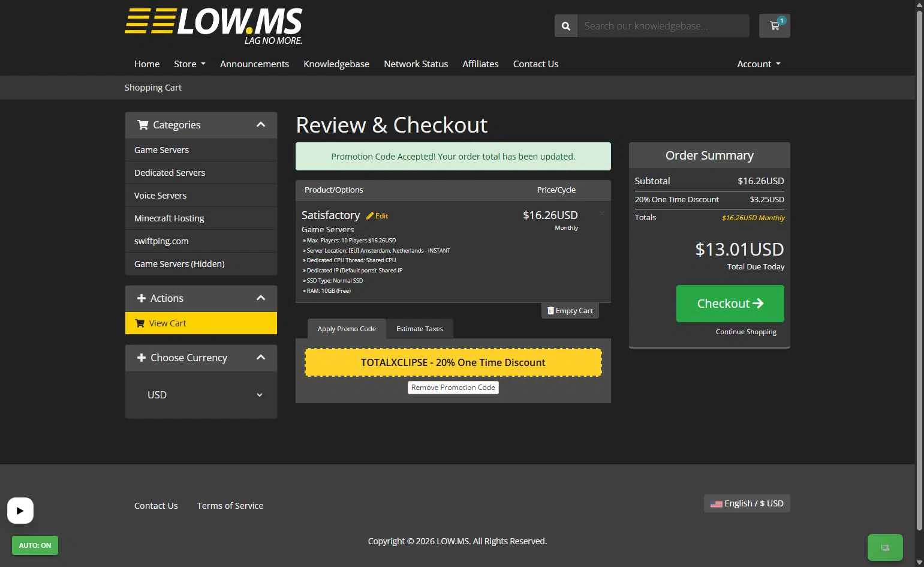
Task: Remove Satisfactory item with the x icon
Action: click(601, 213)
